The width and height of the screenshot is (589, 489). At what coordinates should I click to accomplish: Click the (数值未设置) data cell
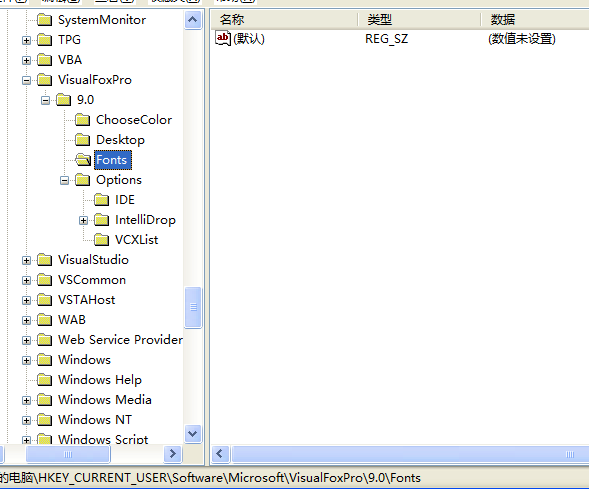[x=522, y=39]
